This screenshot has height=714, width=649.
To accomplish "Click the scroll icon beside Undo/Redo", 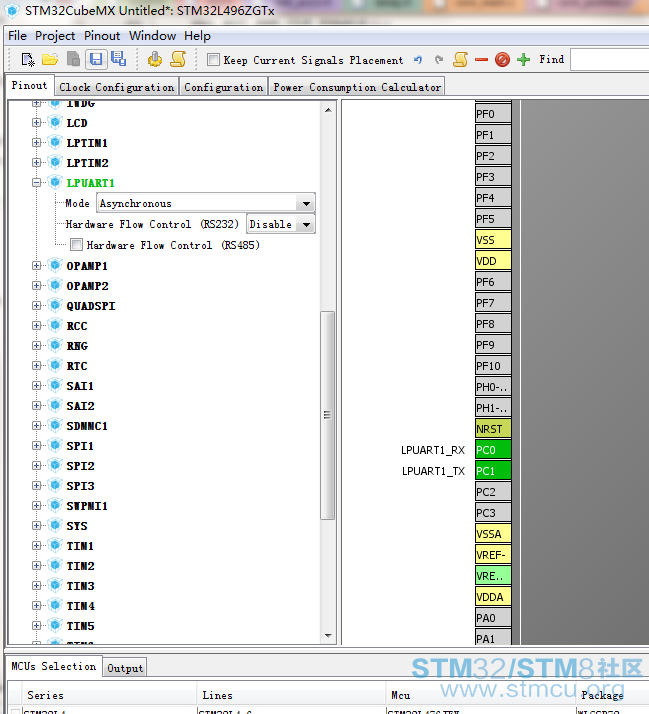I will [460, 60].
